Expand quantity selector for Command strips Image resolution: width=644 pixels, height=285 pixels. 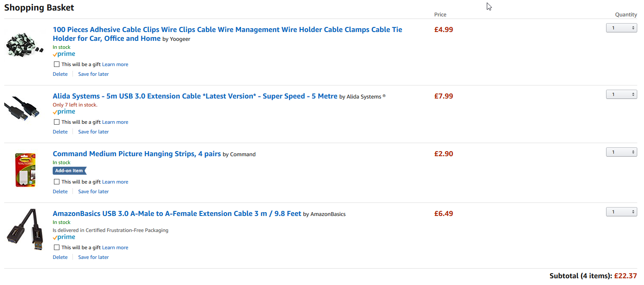point(621,152)
